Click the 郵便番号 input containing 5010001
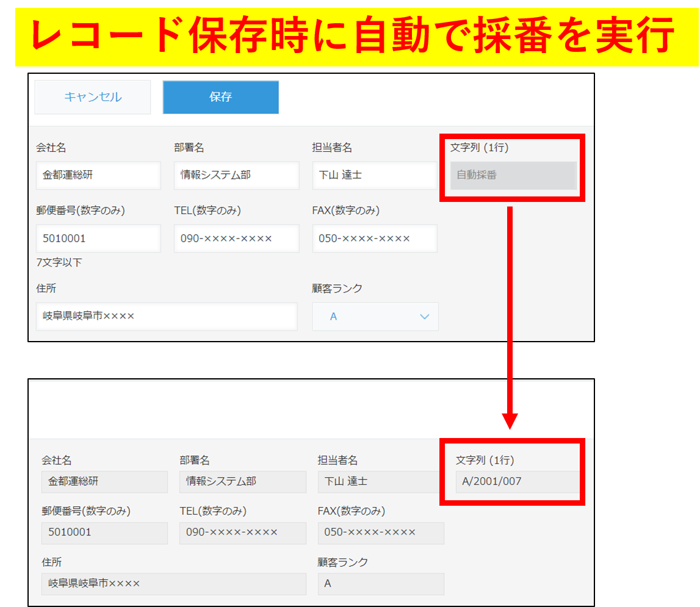The width and height of the screenshot is (700, 607). click(98, 239)
